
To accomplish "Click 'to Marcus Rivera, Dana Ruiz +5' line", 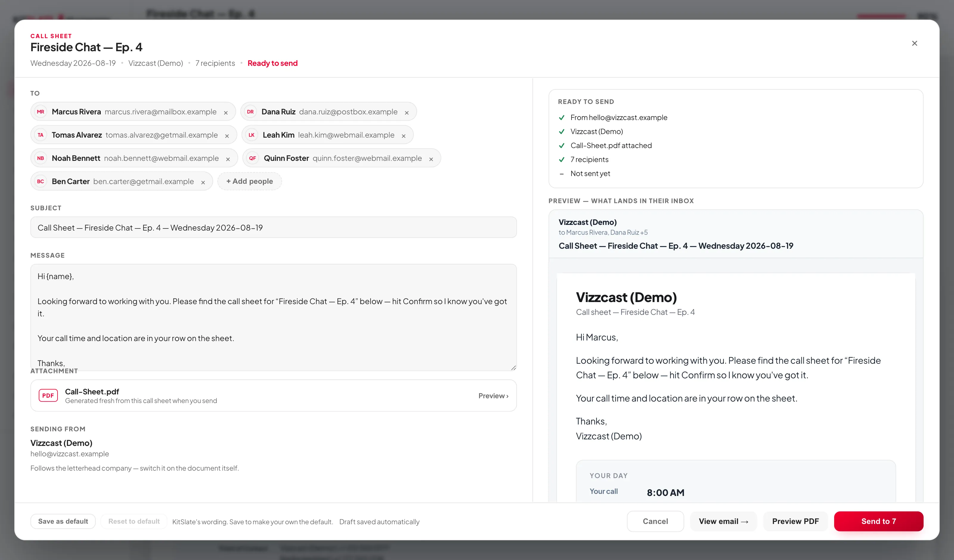I will (x=603, y=232).
